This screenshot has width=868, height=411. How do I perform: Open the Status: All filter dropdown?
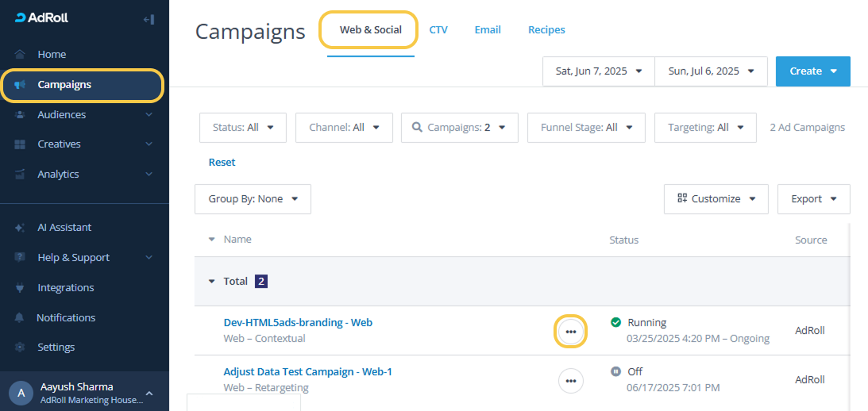pos(243,127)
